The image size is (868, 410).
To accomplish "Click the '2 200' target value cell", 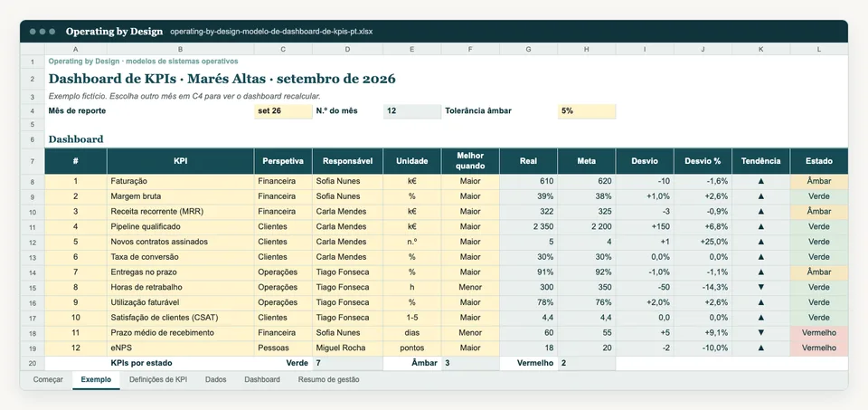I will click(x=586, y=226).
